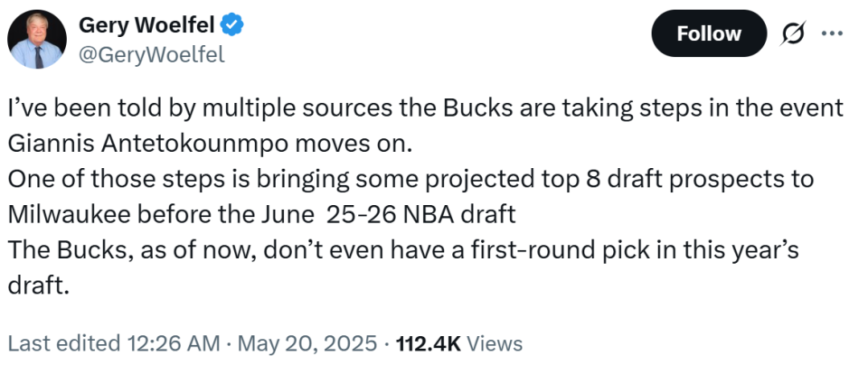This screenshot has height=365, width=868.
Task: Click the word Views in footer
Action: tap(495, 343)
